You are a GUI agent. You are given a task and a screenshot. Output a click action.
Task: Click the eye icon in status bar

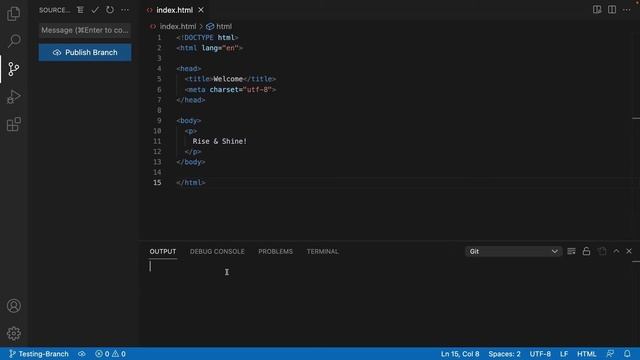82,354
